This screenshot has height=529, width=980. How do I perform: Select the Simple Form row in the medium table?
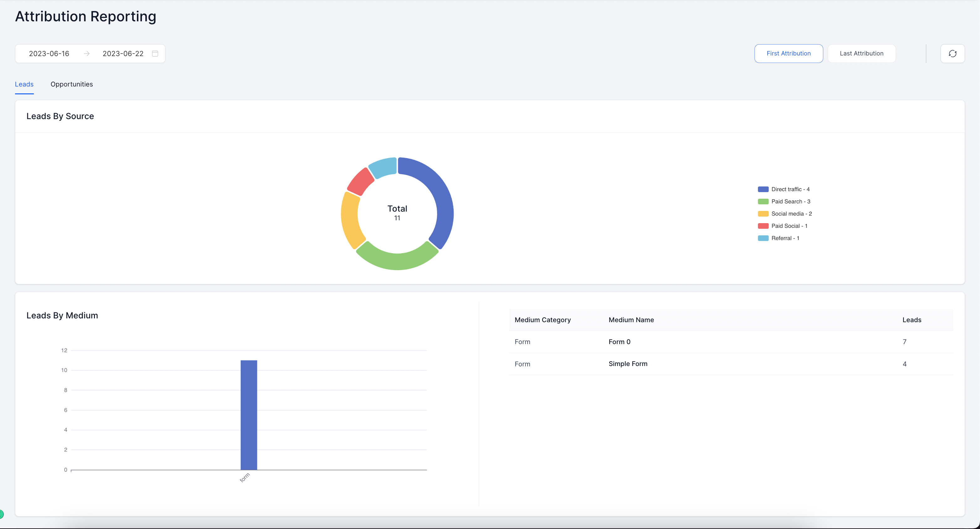point(628,364)
